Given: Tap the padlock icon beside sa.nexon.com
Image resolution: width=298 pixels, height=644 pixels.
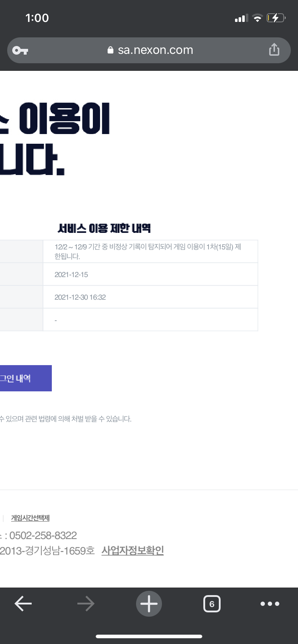Looking at the screenshot, I should pos(110,50).
